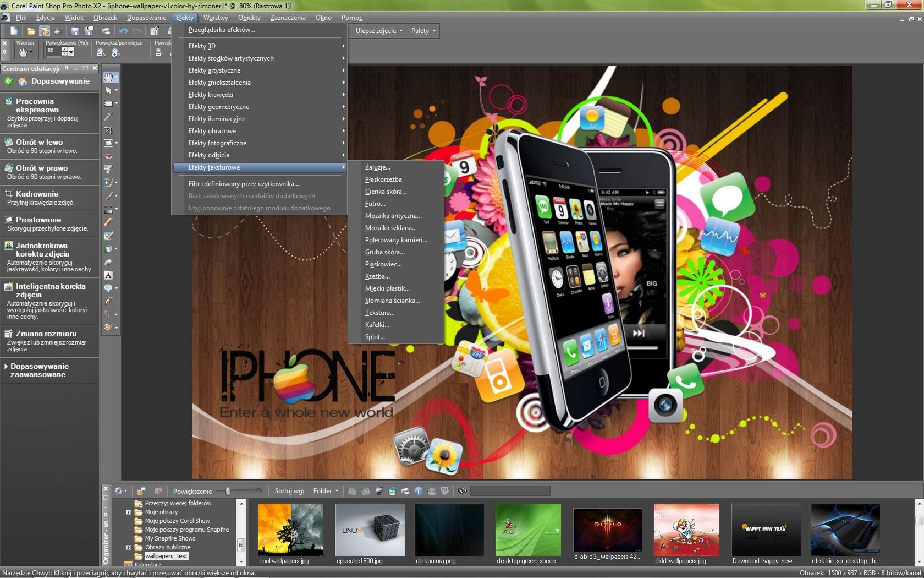Click the scanner acquire icon

coord(57,31)
